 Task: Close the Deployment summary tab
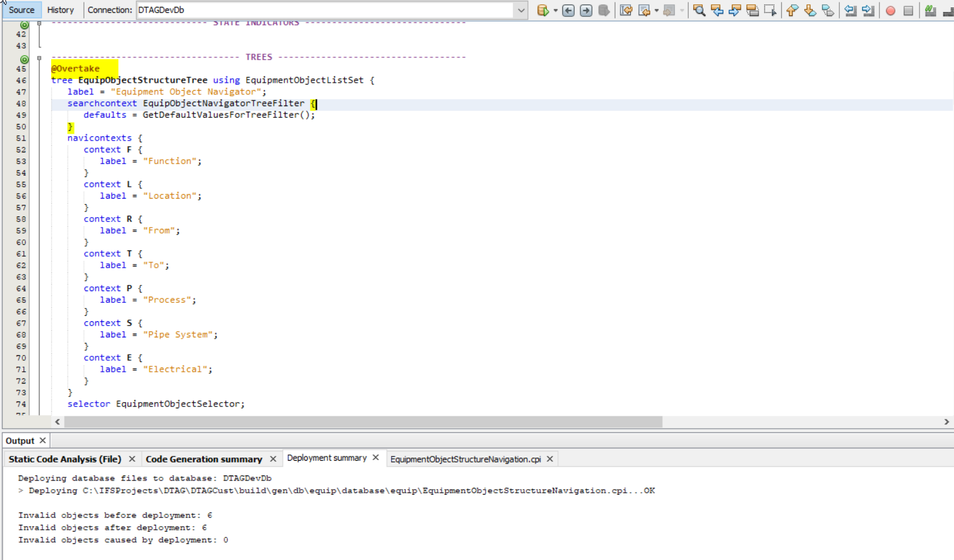point(376,458)
